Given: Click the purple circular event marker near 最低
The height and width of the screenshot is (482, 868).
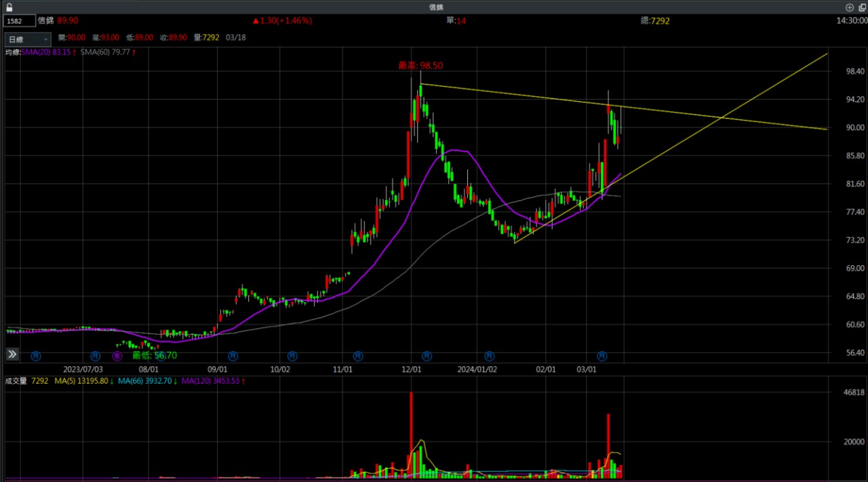Looking at the screenshot, I should (117, 356).
